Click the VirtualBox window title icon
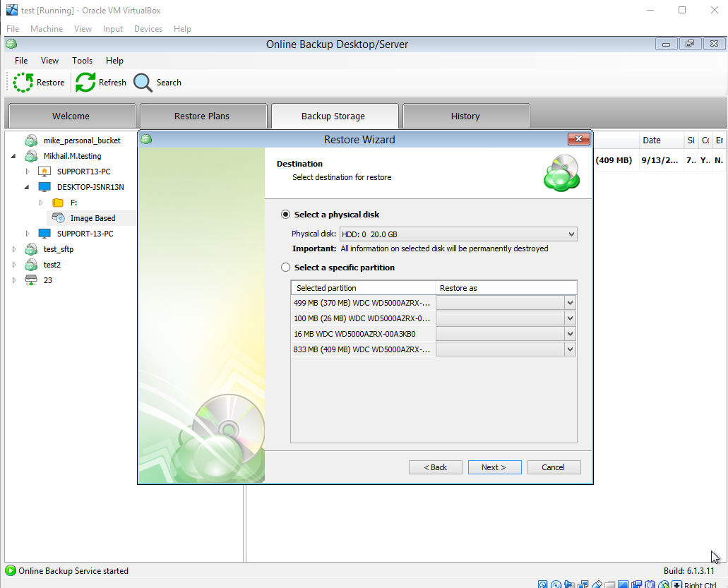 (x=11, y=10)
